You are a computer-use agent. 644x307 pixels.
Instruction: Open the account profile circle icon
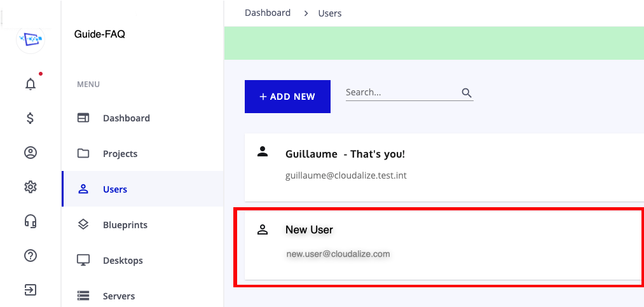click(x=31, y=153)
